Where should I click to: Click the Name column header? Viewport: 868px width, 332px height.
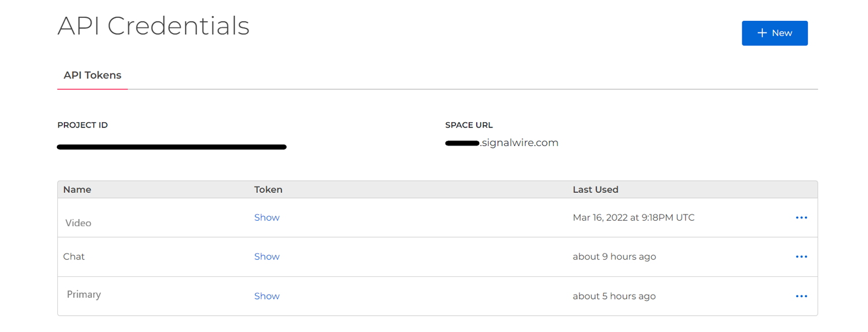[77, 189]
